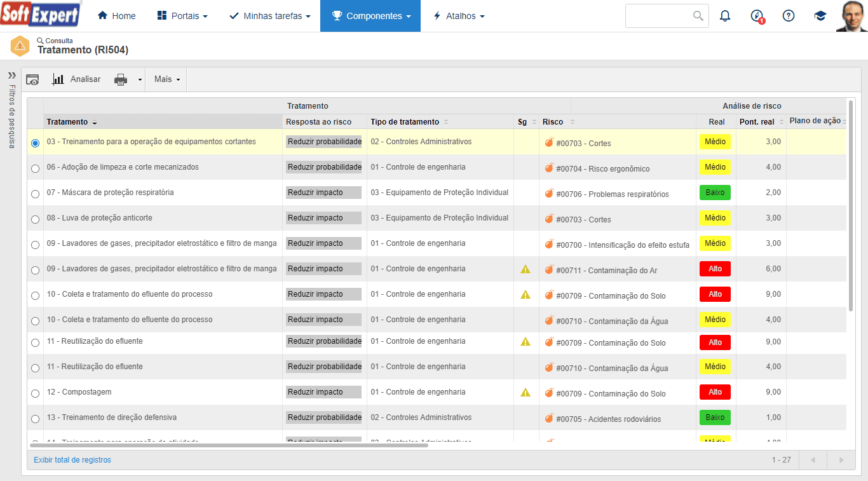Click risk icon beside #00700 - Intensificação do efeito estufa
The height and width of the screenshot is (481, 868).
[549, 244]
